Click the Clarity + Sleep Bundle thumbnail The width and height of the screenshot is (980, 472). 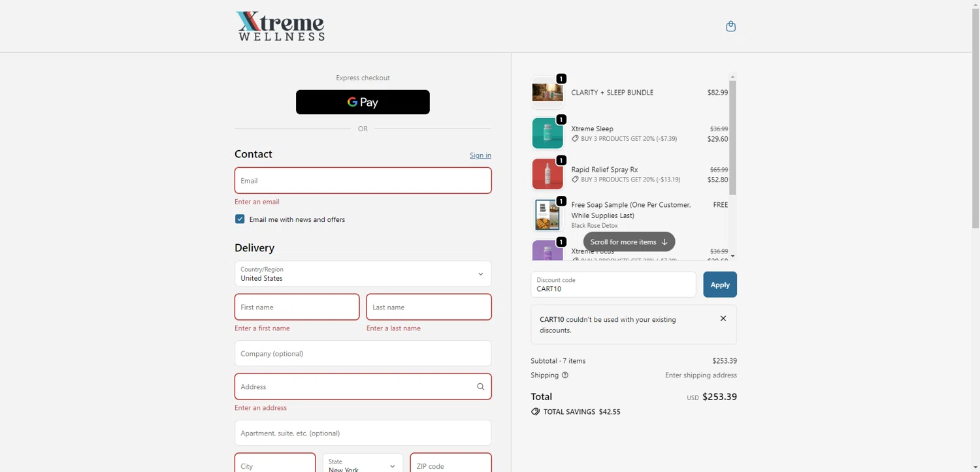[547, 93]
